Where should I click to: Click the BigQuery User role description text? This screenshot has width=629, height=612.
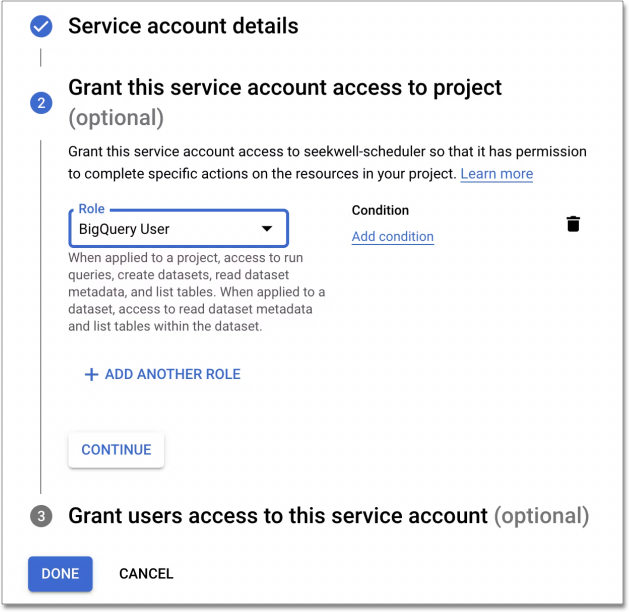click(196, 292)
